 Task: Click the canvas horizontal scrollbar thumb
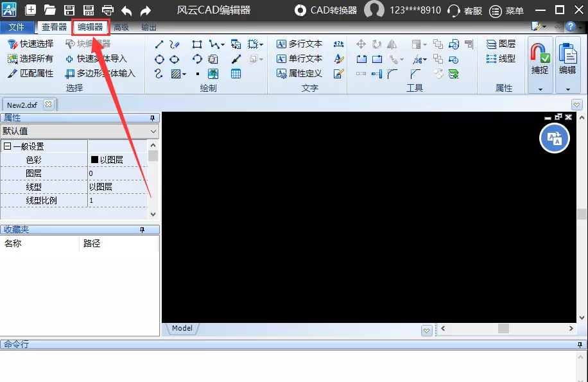click(503, 329)
